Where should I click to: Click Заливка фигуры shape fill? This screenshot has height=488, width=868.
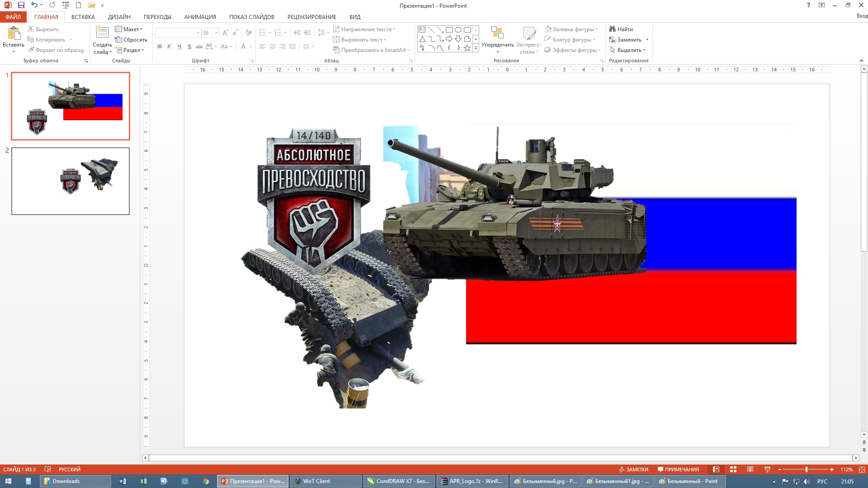pyautogui.click(x=571, y=29)
